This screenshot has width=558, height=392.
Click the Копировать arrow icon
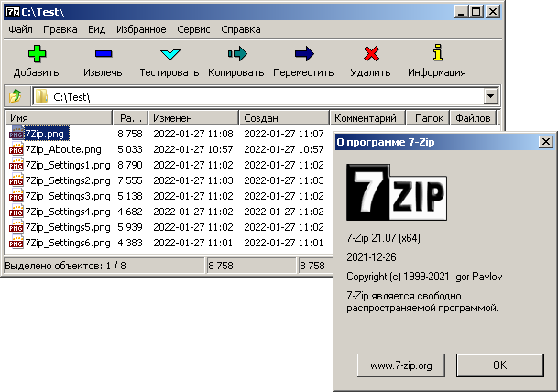(x=237, y=54)
